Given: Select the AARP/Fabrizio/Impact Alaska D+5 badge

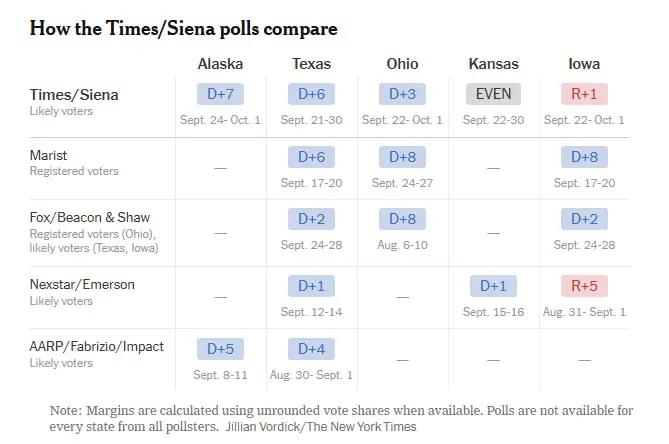Looking at the screenshot, I should tap(220, 349).
